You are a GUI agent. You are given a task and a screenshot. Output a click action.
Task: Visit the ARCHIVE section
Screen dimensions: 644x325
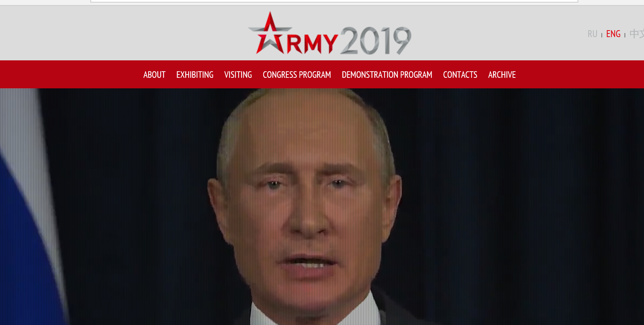tap(502, 75)
